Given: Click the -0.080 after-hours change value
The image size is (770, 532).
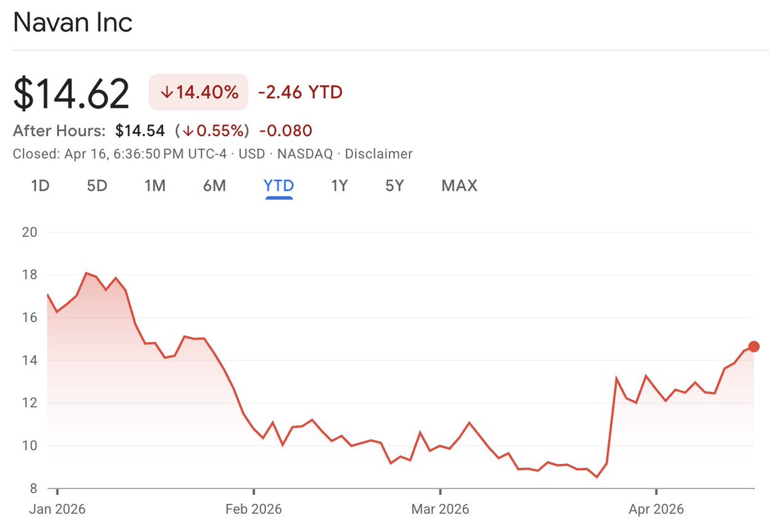Looking at the screenshot, I should click(286, 131).
